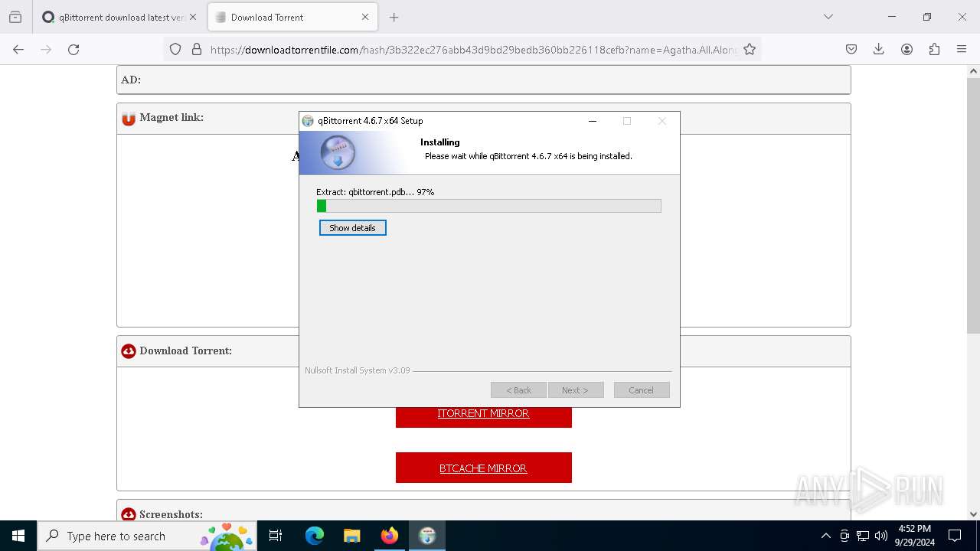Open the extensions puzzle icon

[934, 49]
